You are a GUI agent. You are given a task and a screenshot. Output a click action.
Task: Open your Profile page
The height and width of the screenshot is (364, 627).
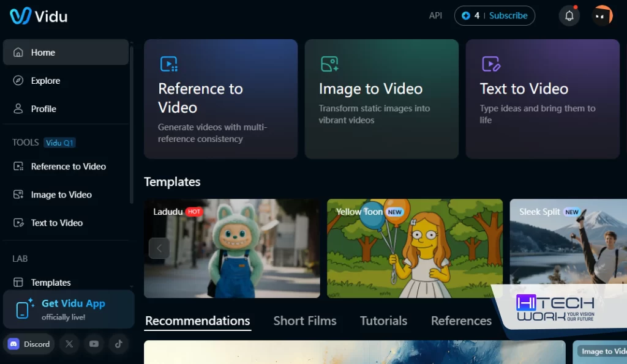[x=44, y=108]
